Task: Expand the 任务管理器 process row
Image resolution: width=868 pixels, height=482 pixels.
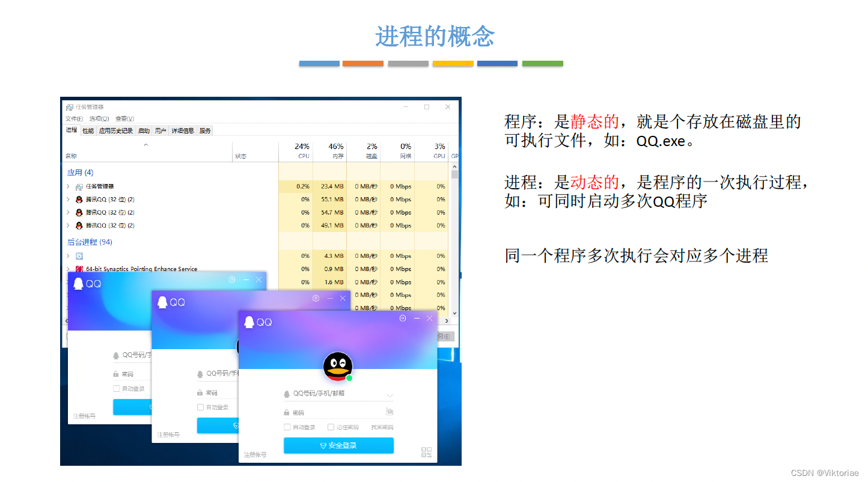Action: click(68, 186)
